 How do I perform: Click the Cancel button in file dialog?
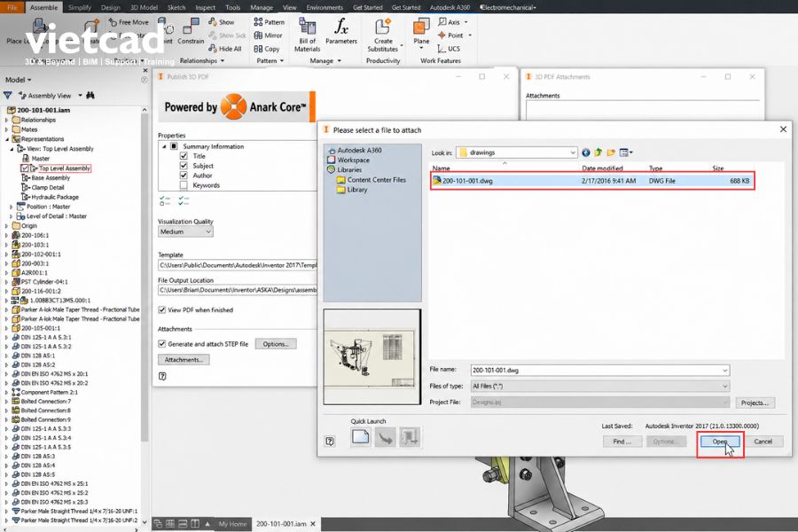(763, 442)
